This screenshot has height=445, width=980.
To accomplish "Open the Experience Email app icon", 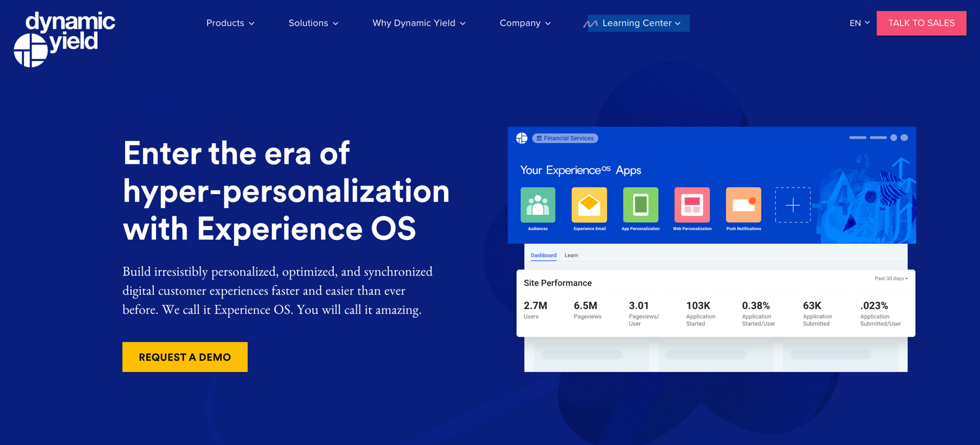I will point(589,205).
